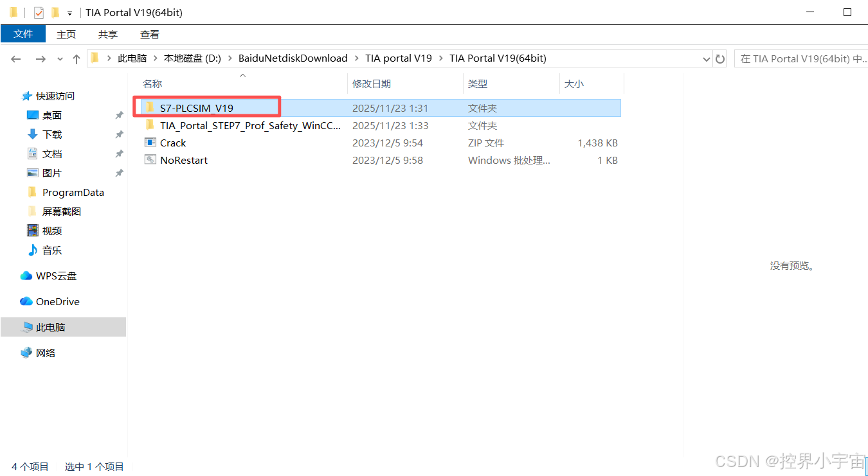Maximize the explorer window

tap(847, 12)
